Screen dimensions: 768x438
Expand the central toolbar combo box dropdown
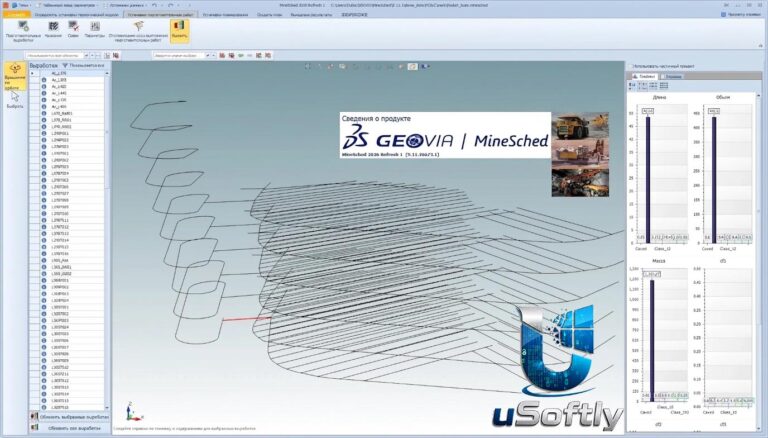coord(207,55)
